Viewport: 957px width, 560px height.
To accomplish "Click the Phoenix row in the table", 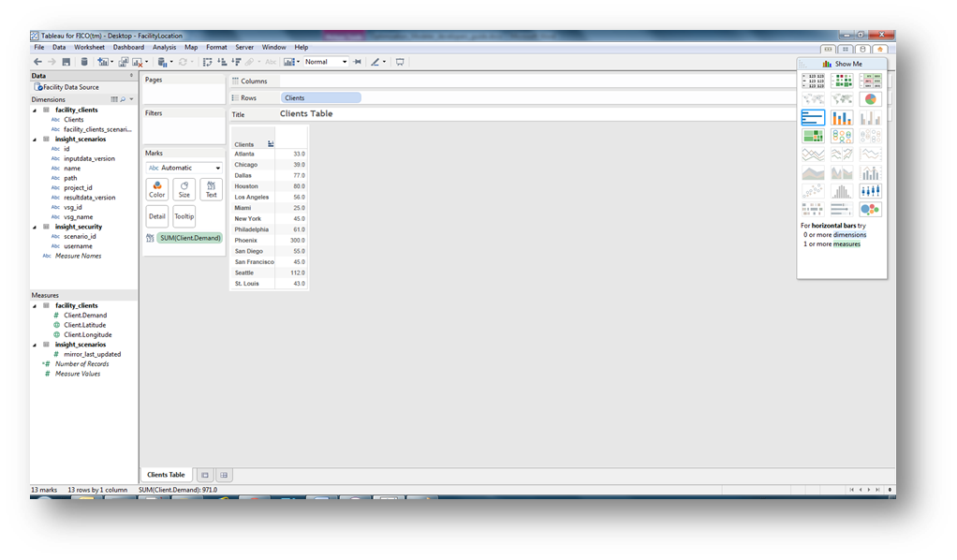I will click(269, 241).
